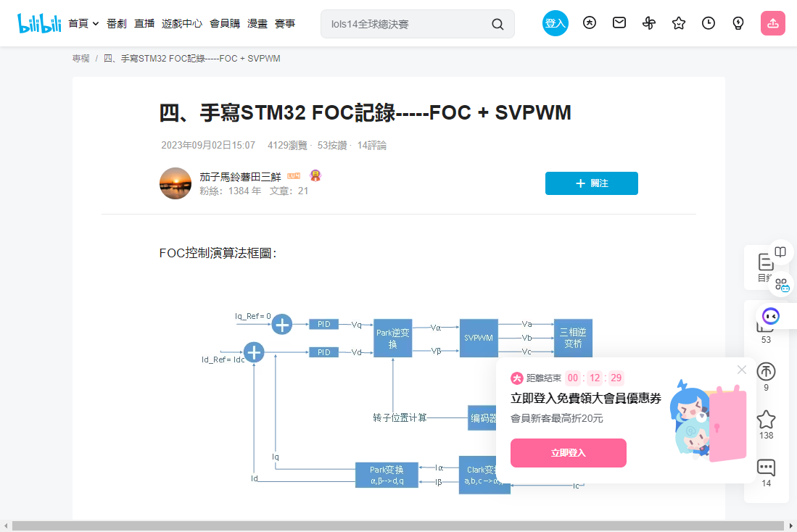Click the scrollbar right arrow
This screenshot has width=797, height=532.
791,526
